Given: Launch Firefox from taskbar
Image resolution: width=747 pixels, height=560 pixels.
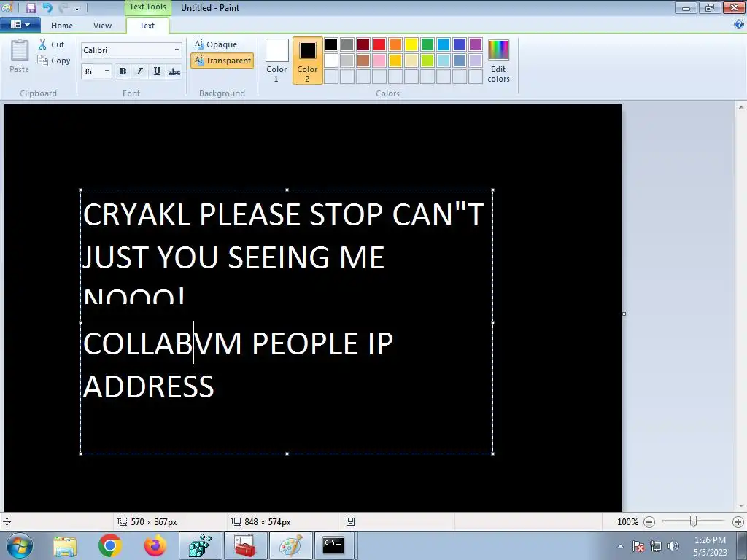Looking at the screenshot, I should click(x=155, y=545).
